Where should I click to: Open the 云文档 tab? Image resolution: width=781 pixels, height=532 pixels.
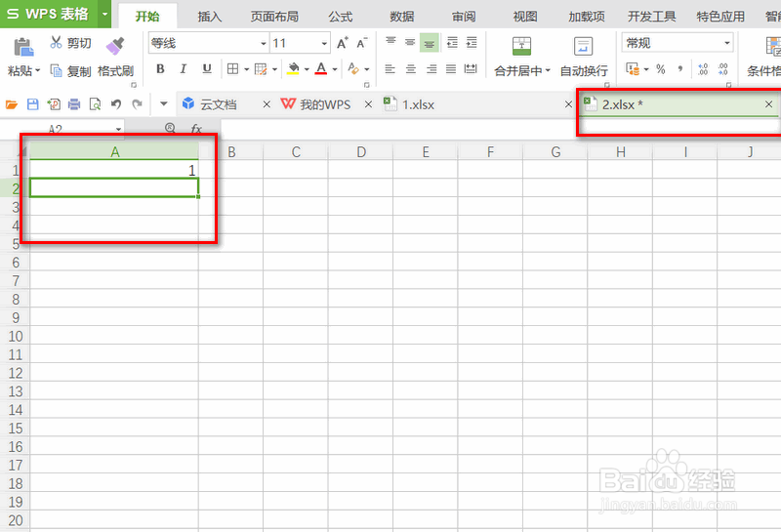point(218,104)
